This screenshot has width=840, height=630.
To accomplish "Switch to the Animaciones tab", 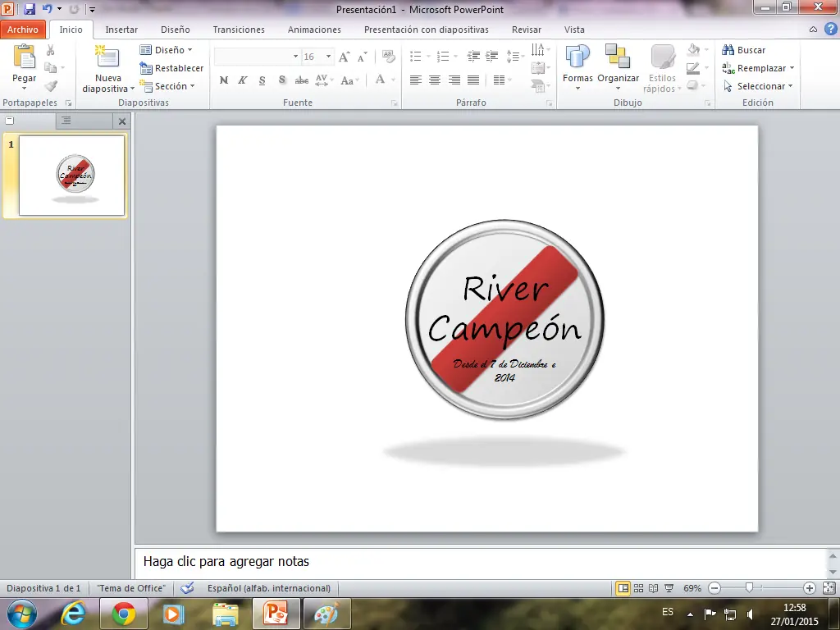I will 314,30.
